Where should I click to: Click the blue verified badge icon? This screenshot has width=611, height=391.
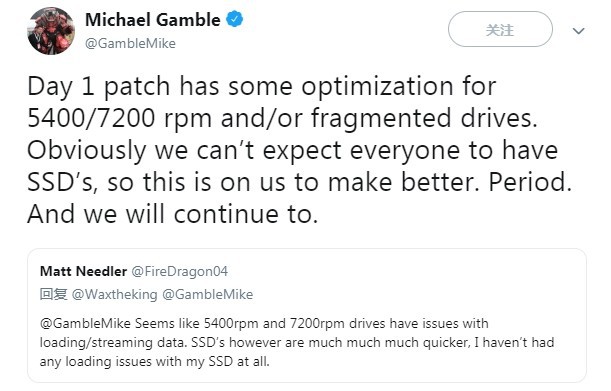point(235,19)
